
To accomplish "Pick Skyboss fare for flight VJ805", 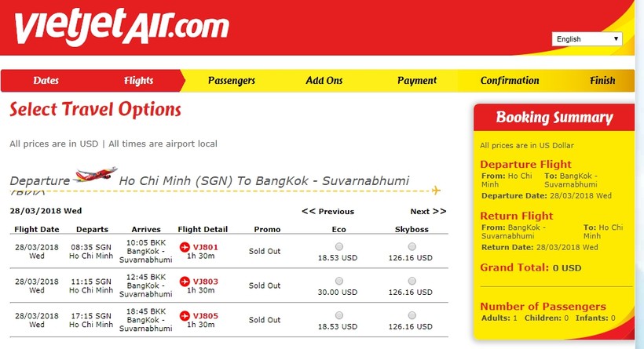I will [x=413, y=314].
